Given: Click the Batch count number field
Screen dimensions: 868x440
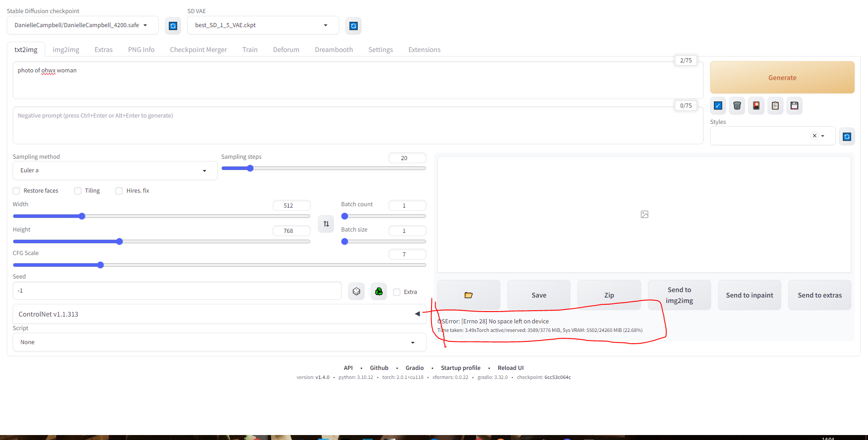Looking at the screenshot, I should pyautogui.click(x=407, y=205).
